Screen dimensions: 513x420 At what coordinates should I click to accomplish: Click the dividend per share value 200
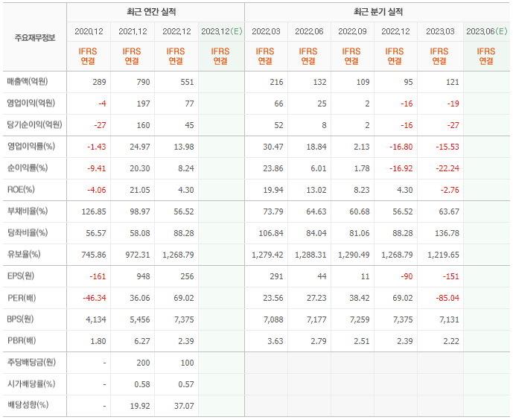[143, 363]
